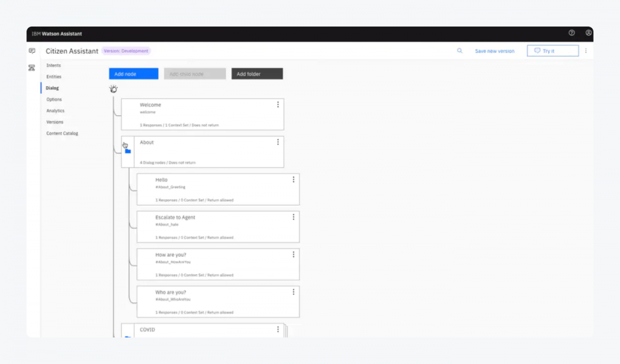620x364 pixels.
Task: Open options menu for How are you? node
Action: tap(293, 255)
